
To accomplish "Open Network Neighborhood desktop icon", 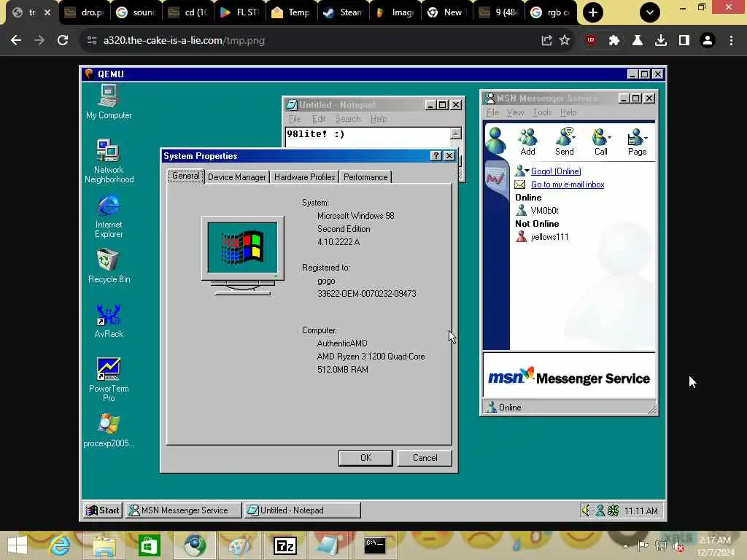I will pyautogui.click(x=109, y=161).
